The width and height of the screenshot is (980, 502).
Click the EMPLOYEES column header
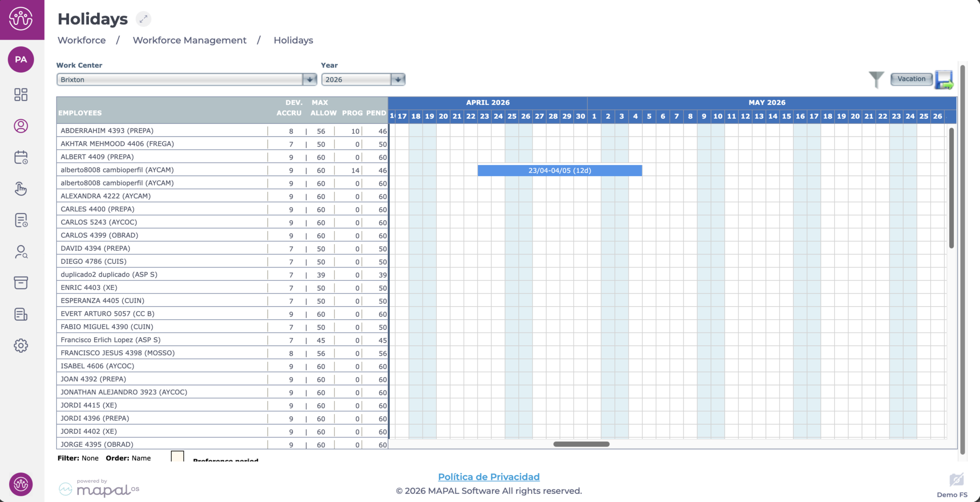80,113
